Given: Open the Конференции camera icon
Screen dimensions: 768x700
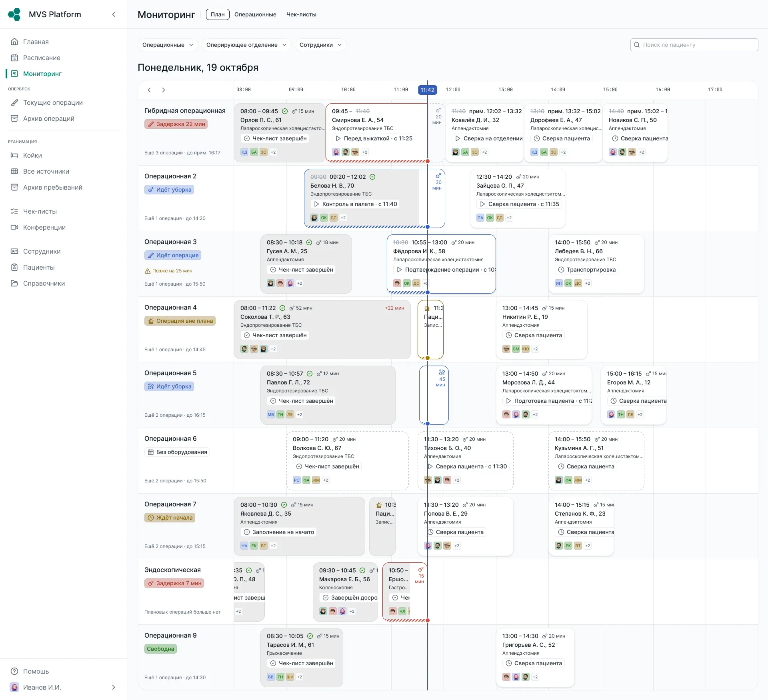Looking at the screenshot, I should (14, 227).
